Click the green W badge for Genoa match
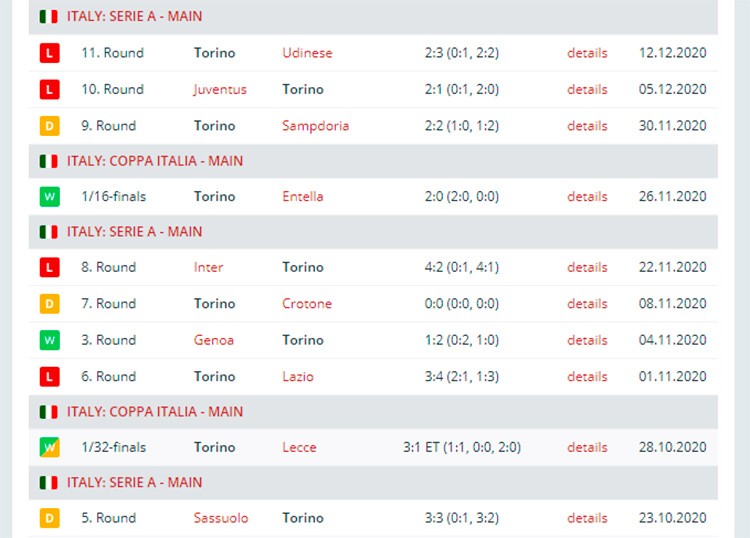Image resolution: width=750 pixels, height=538 pixels. tap(49, 340)
